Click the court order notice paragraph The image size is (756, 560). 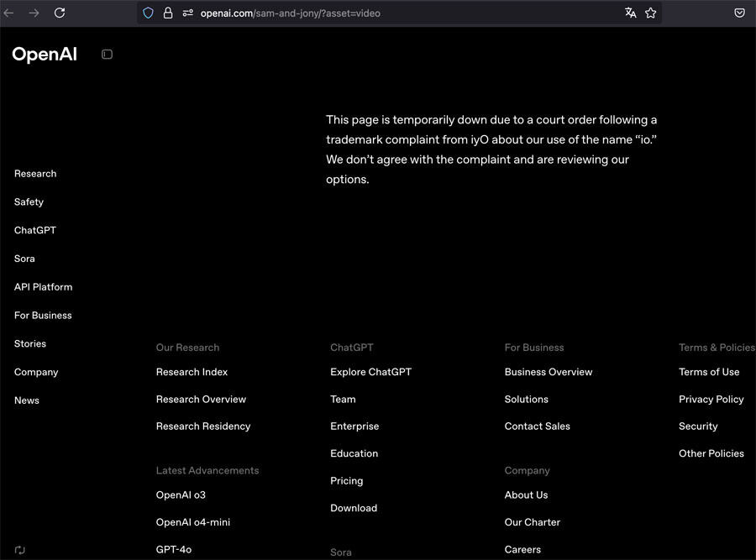(x=491, y=149)
